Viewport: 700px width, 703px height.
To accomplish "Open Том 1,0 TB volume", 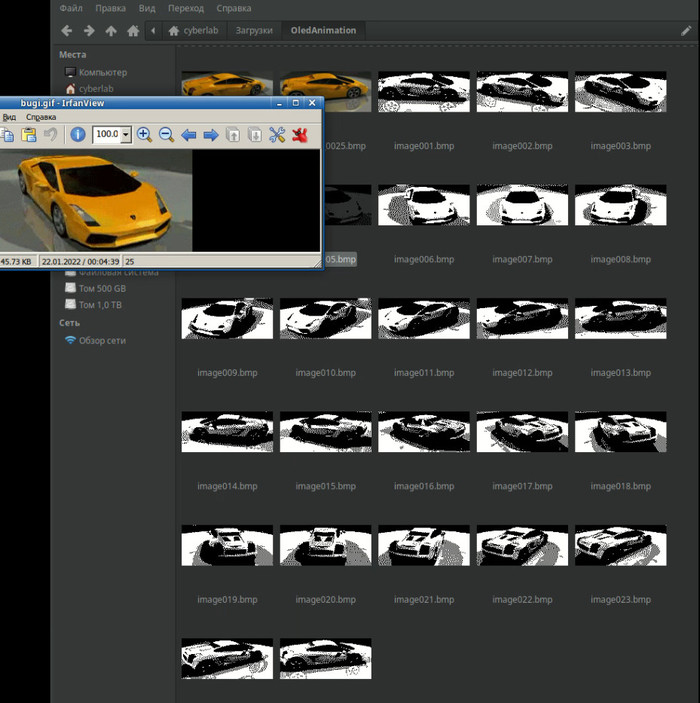I will pyautogui.click(x=93, y=305).
